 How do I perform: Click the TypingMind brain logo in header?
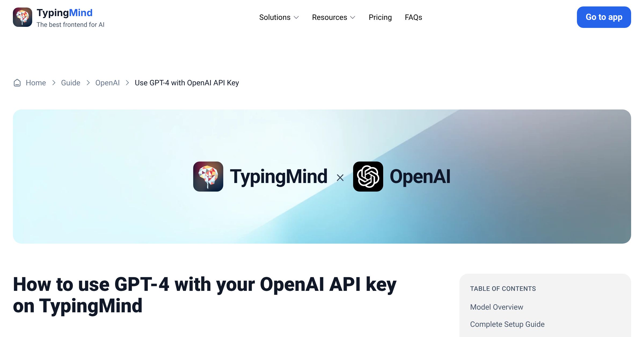point(23,17)
